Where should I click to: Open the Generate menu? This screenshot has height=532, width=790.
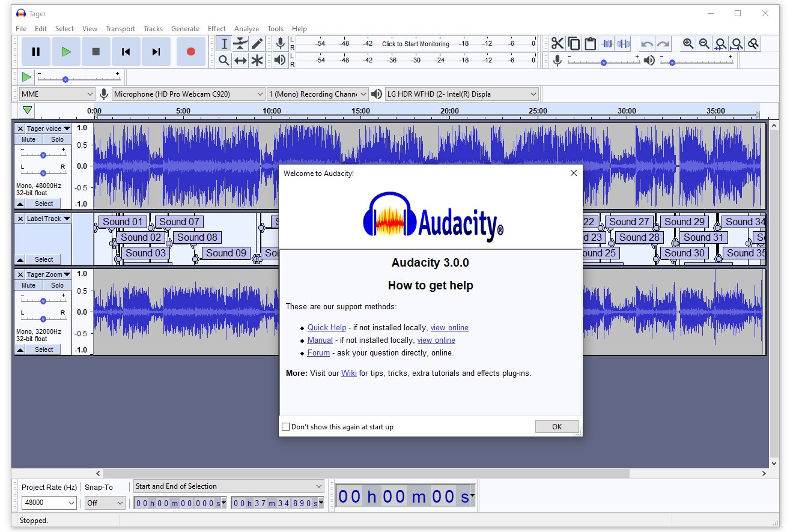point(185,28)
